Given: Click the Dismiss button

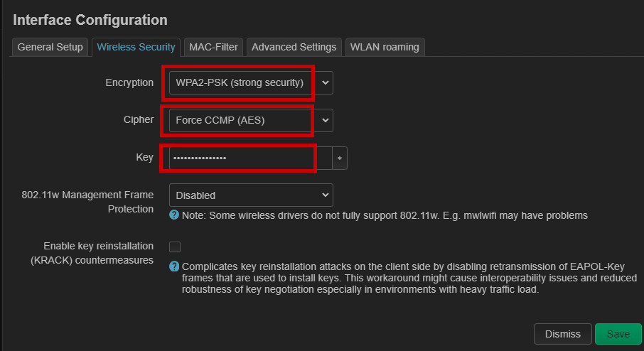Looking at the screenshot, I should click(x=562, y=334).
